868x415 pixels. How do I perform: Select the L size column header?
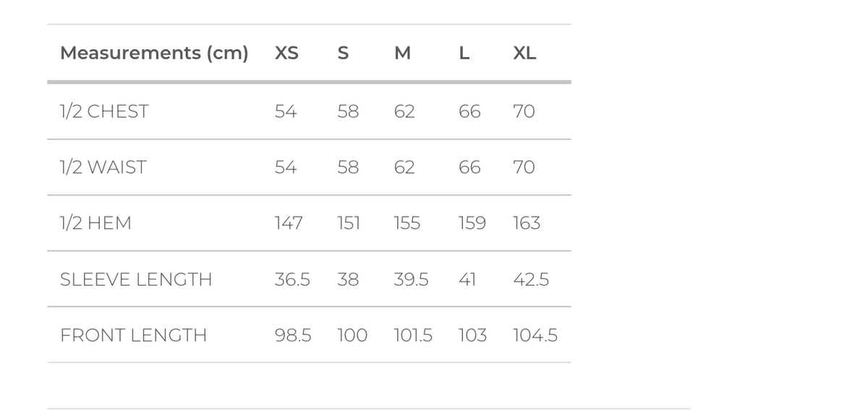[464, 53]
